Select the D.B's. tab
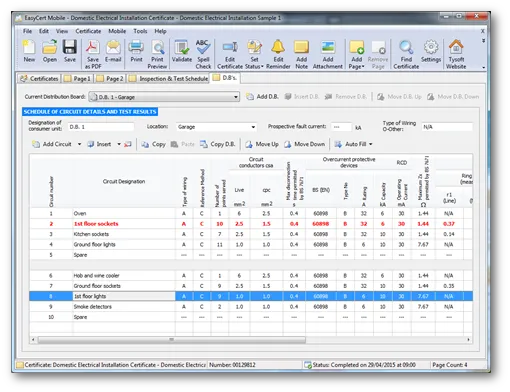This screenshot has width=510, height=392. [x=225, y=78]
